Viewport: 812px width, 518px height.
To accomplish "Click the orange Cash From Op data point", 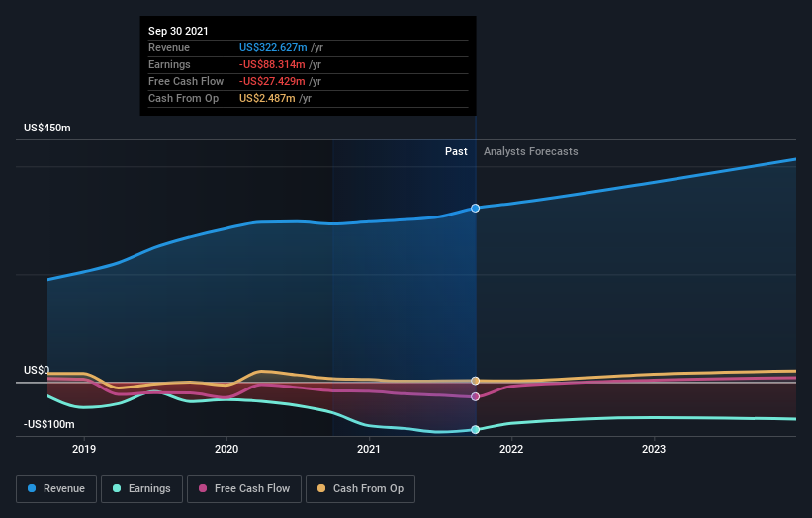I will 475,381.
